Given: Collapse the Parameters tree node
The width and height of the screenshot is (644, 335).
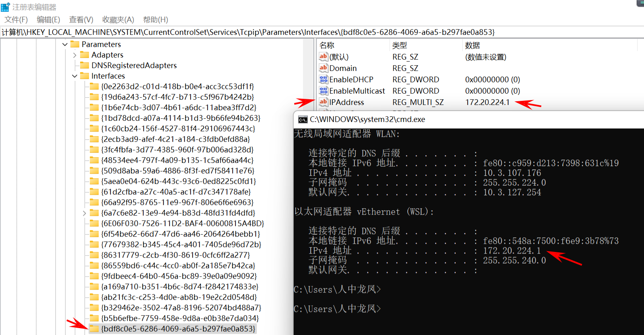Looking at the screenshot, I should click(65, 44).
